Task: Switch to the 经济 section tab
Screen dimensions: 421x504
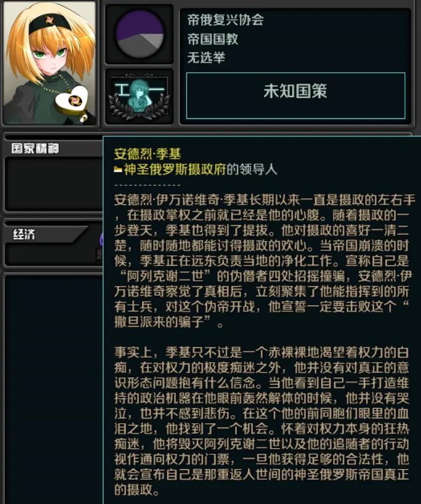Action: 24,234
